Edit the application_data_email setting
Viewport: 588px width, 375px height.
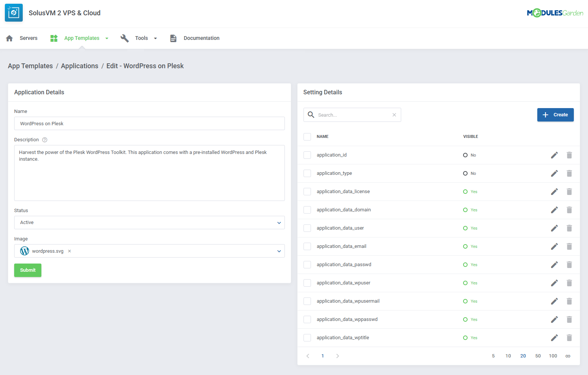[554, 246]
